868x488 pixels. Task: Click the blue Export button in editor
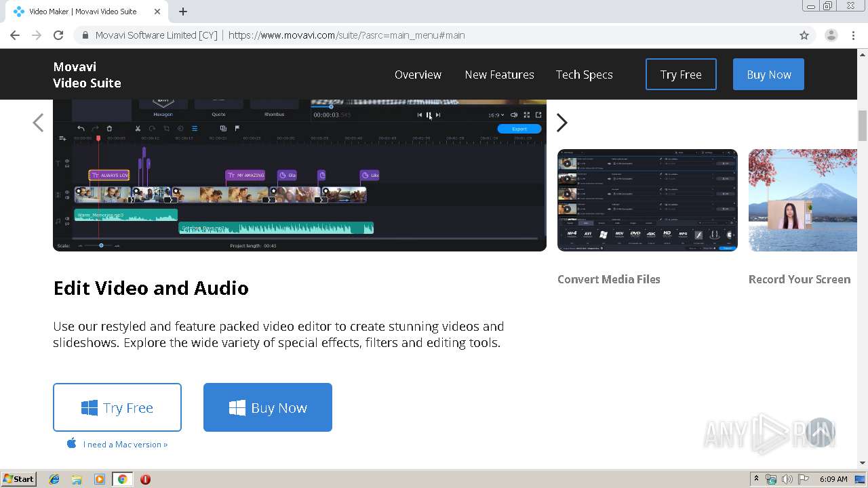519,129
